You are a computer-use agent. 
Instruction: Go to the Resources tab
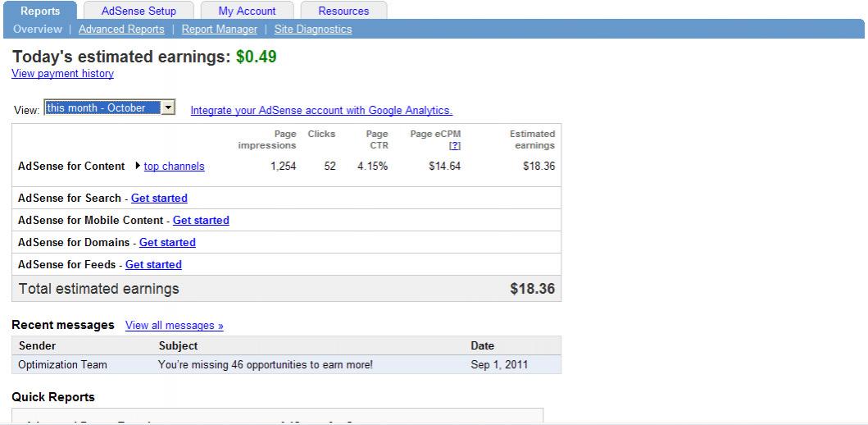(343, 11)
